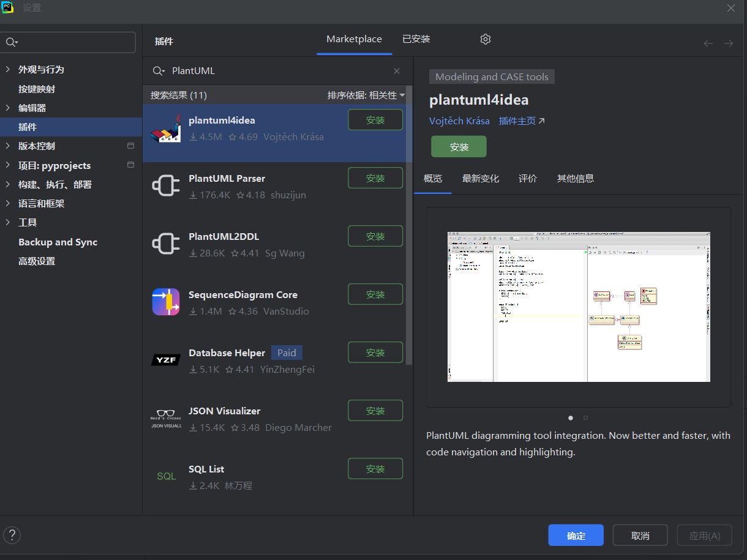Install the PlantUML Parser plugin

(x=375, y=178)
